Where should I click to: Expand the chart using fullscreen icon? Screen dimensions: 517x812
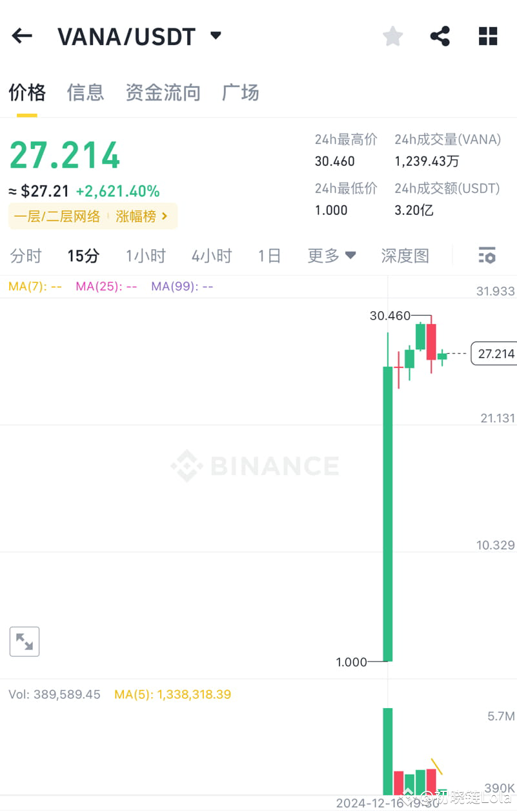pos(24,641)
